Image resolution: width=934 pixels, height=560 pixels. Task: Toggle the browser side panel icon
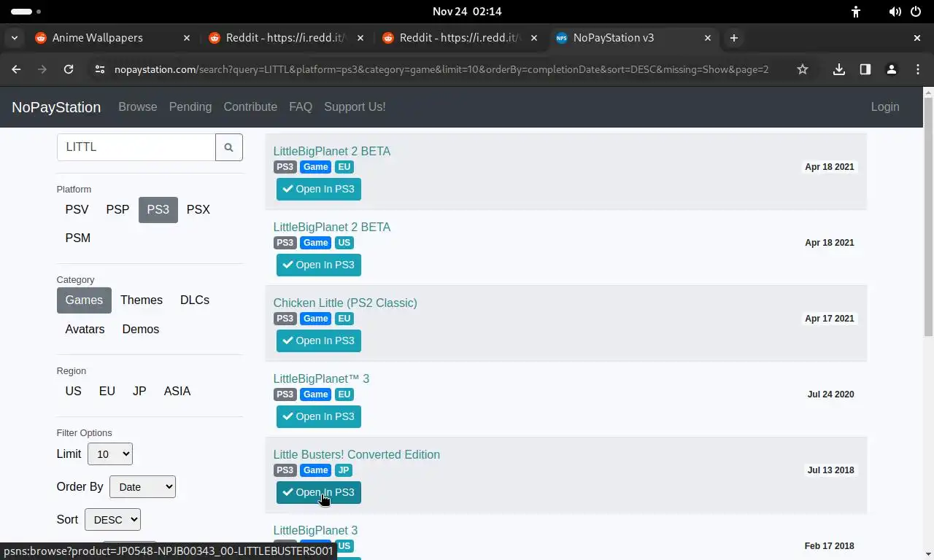click(865, 69)
